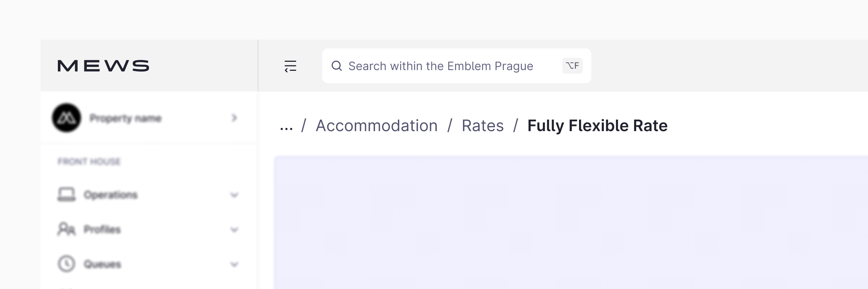Expand the Operations chevron

[234, 195]
